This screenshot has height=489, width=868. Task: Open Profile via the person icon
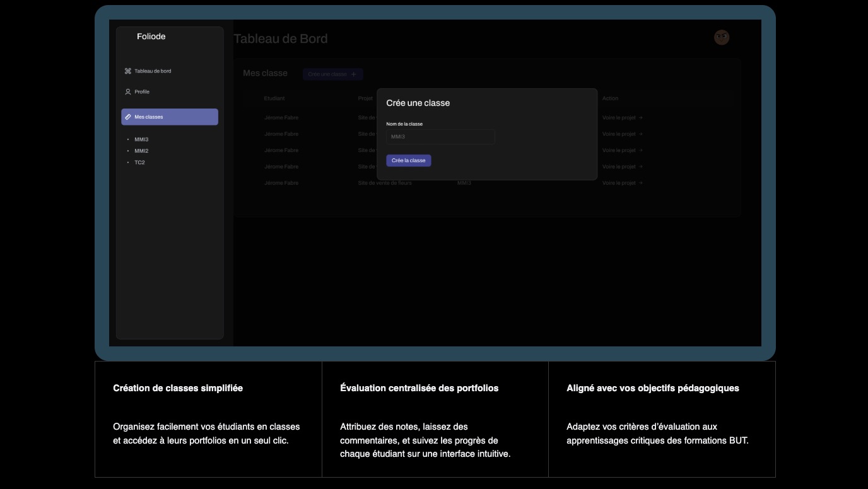(128, 91)
